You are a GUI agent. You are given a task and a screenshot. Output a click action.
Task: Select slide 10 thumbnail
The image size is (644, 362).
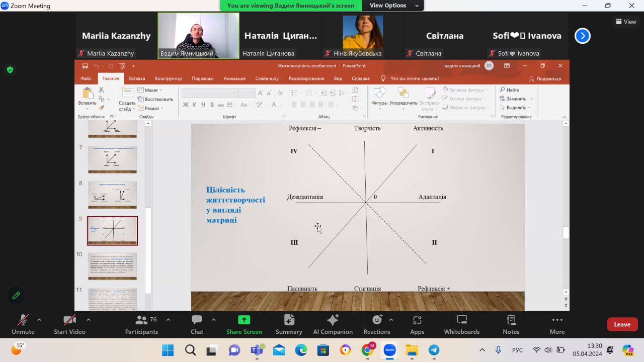[112, 266]
